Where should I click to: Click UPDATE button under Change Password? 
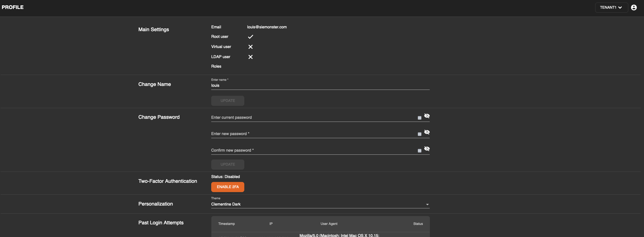click(x=227, y=165)
